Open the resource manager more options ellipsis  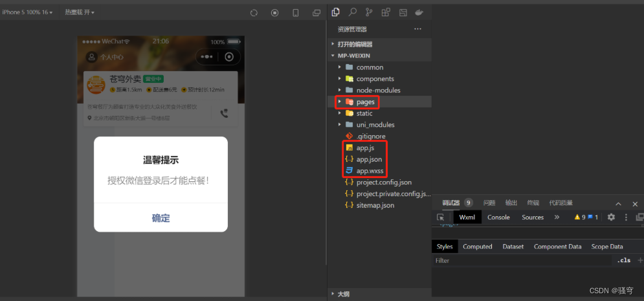click(x=417, y=29)
